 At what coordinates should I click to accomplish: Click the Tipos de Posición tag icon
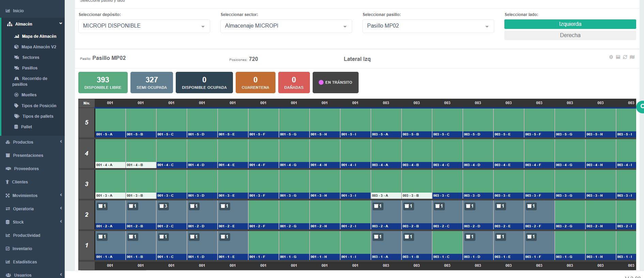coord(16,106)
